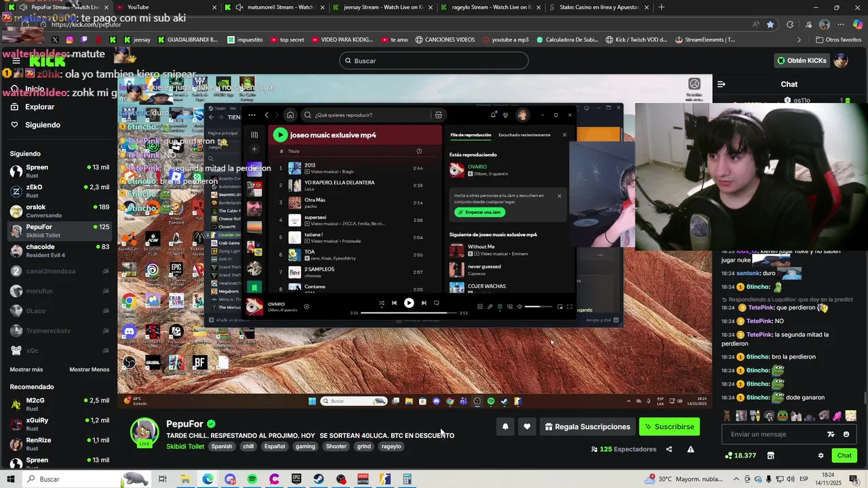Open a new browser tab
The image size is (868, 488).
pos(661,7)
